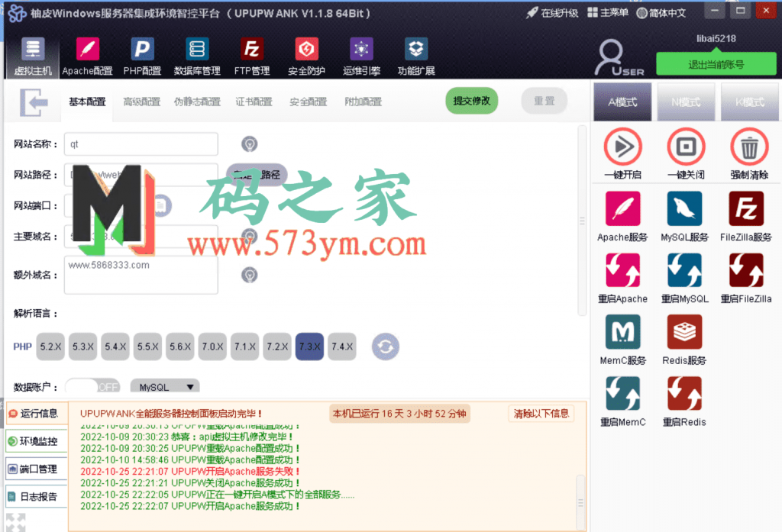Switch to the 高级配置 tab
This screenshot has width=782, height=532.
(x=141, y=102)
